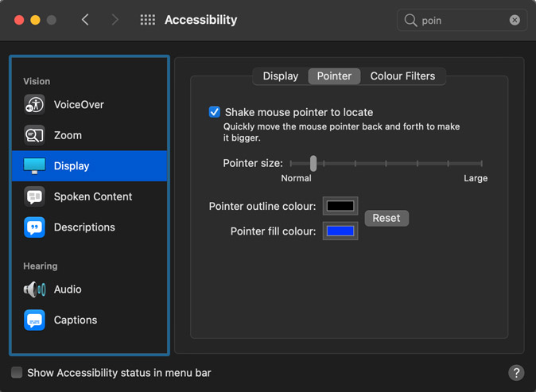The width and height of the screenshot is (536, 392).
Task: Switch to the Display tab
Action: click(x=280, y=76)
